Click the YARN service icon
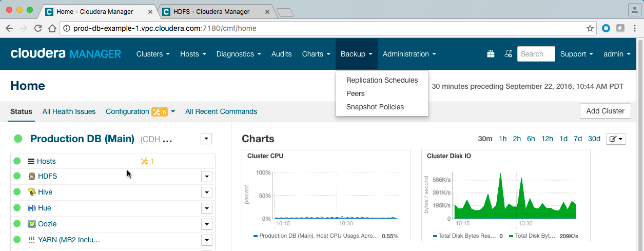 pyautogui.click(x=32, y=240)
